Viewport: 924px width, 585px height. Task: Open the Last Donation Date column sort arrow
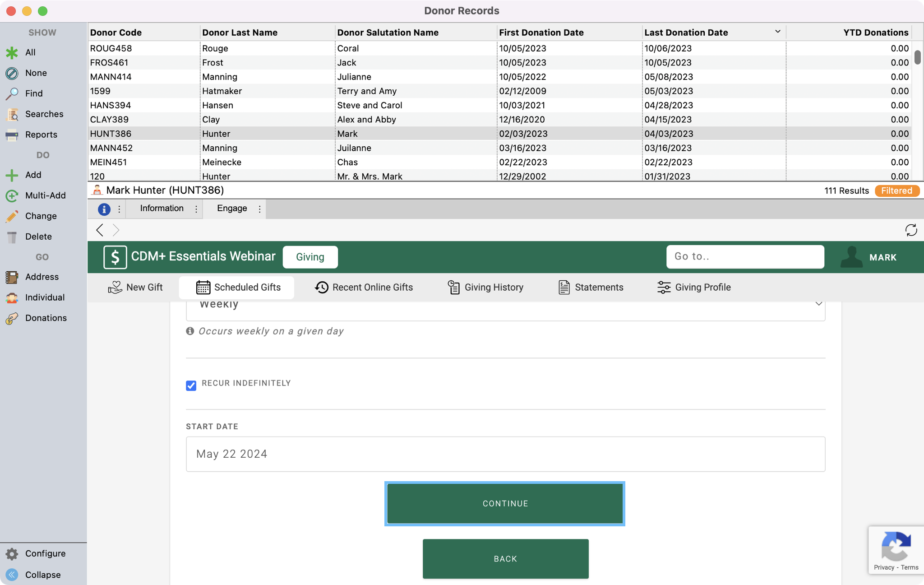pyautogui.click(x=777, y=32)
